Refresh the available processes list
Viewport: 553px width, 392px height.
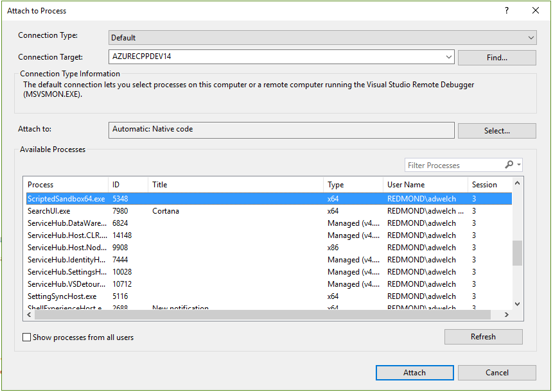coord(483,336)
